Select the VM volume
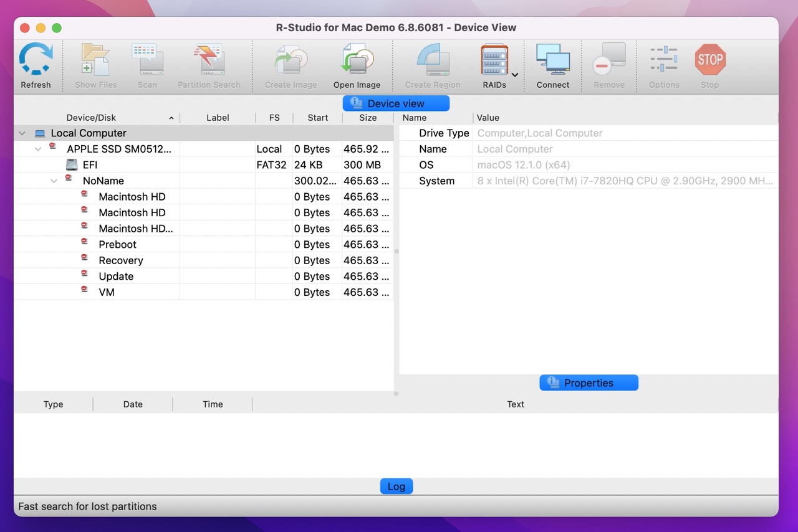 point(204,292)
